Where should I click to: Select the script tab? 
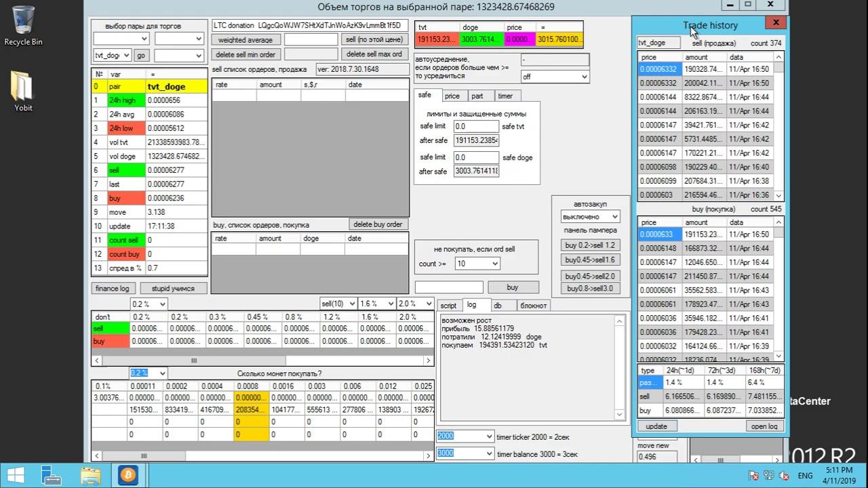pos(448,306)
